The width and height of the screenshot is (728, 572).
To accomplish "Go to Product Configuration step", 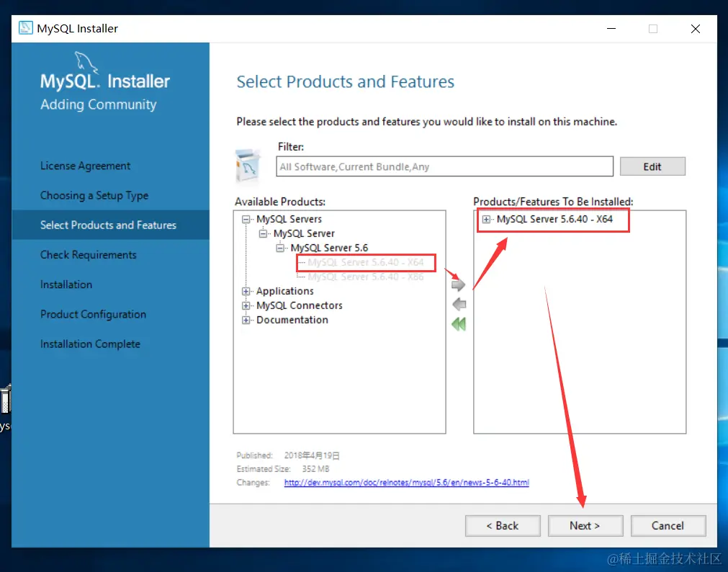I will point(93,315).
